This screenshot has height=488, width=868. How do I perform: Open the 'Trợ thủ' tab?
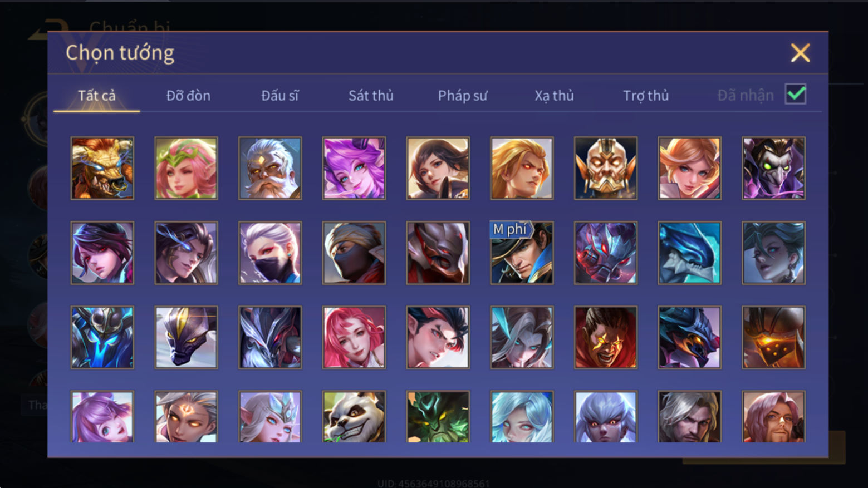click(x=646, y=96)
